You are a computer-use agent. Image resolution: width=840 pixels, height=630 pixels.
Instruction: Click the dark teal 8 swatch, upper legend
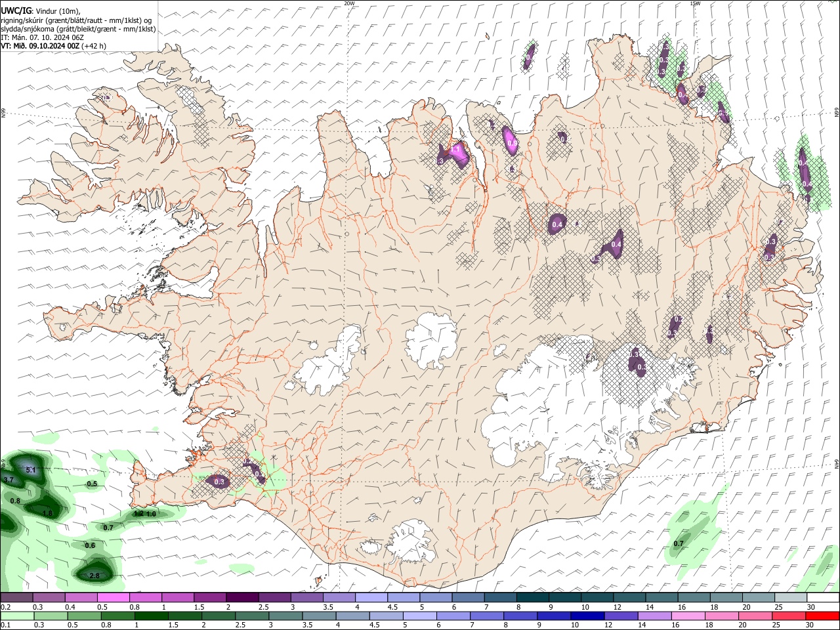[533, 598]
